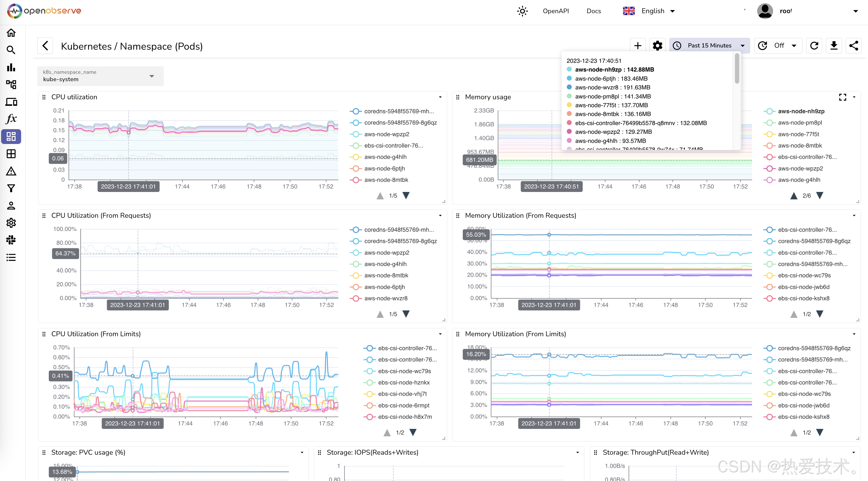This screenshot has width=868, height=481.
Task: Open the Logs search sidebar icon
Action: 11,50
